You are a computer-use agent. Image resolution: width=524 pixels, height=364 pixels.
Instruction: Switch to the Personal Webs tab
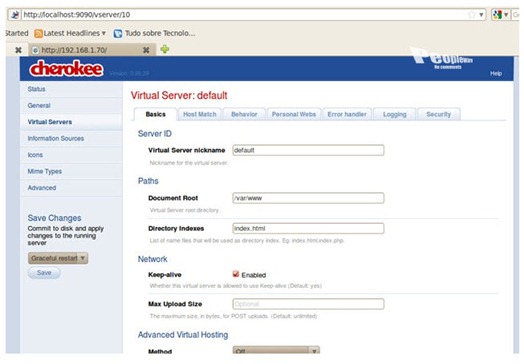point(294,114)
